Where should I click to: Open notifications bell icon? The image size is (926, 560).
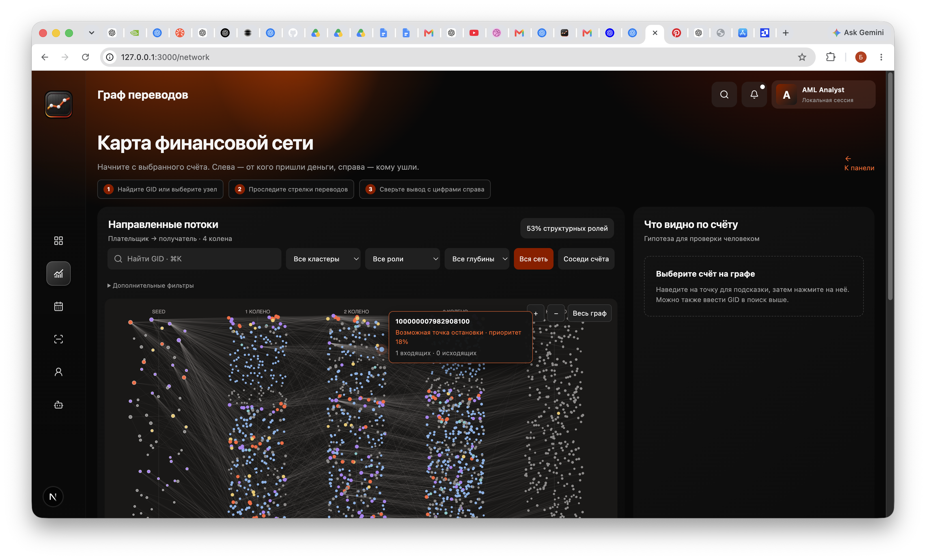754,94
